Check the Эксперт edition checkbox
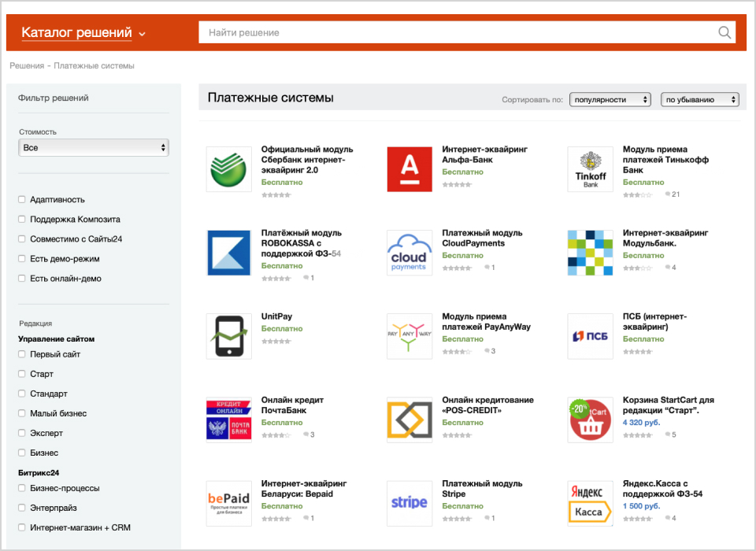Viewport: 756px width, 551px height. (22, 433)
